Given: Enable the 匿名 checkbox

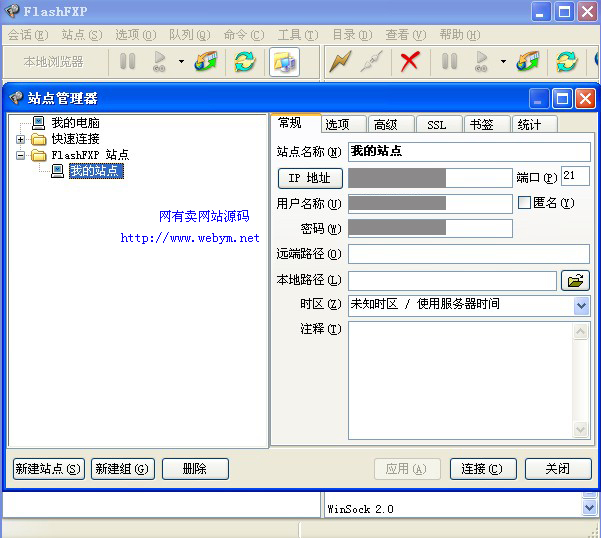Looking at the screenshot, I should 524,203.
